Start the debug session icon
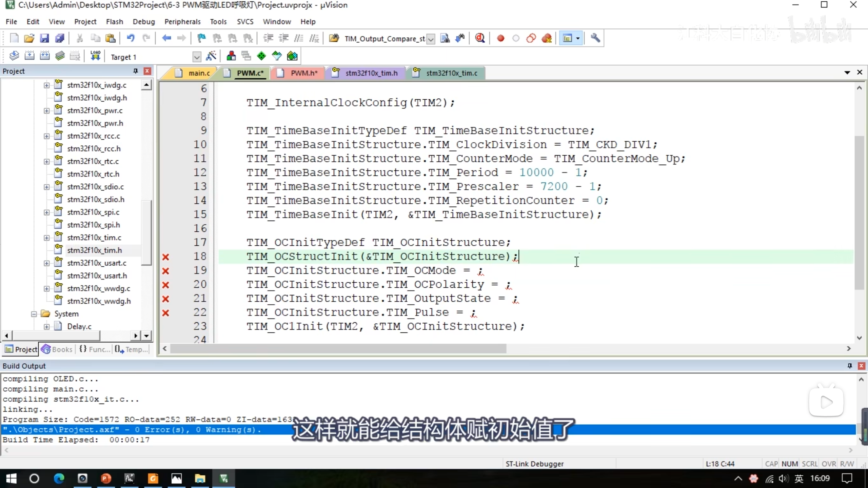This screenshot has height=488, width=868. 480,38
